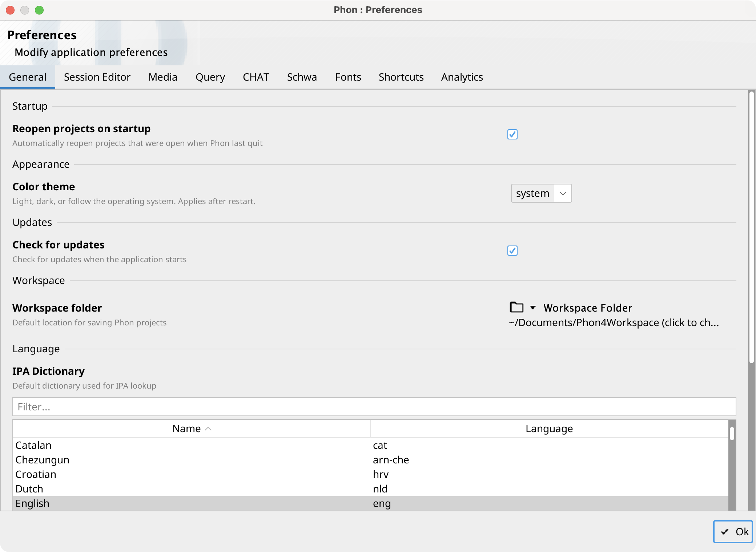The width and height of the screenshot is (756, 552).
Task: Switch to the General tab
Action: click(28, 77)
